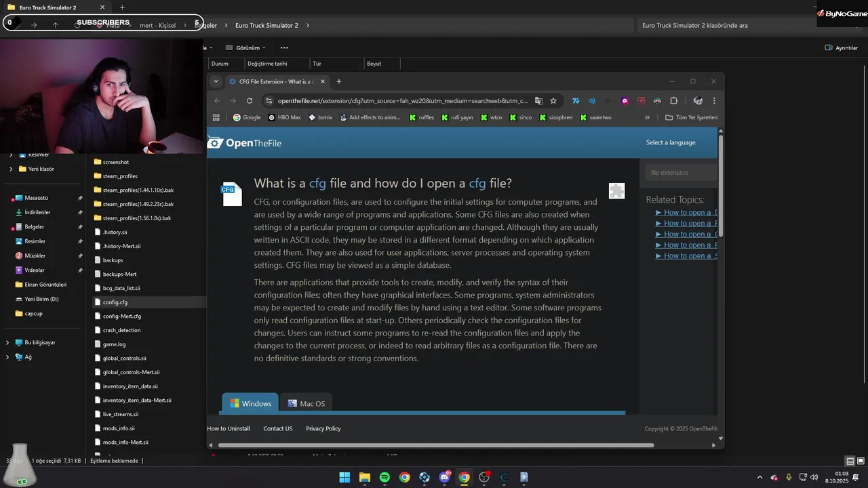Open the Privacy Policy footer link
Screen dimensions: 868x488
click(x=323, y=428)
